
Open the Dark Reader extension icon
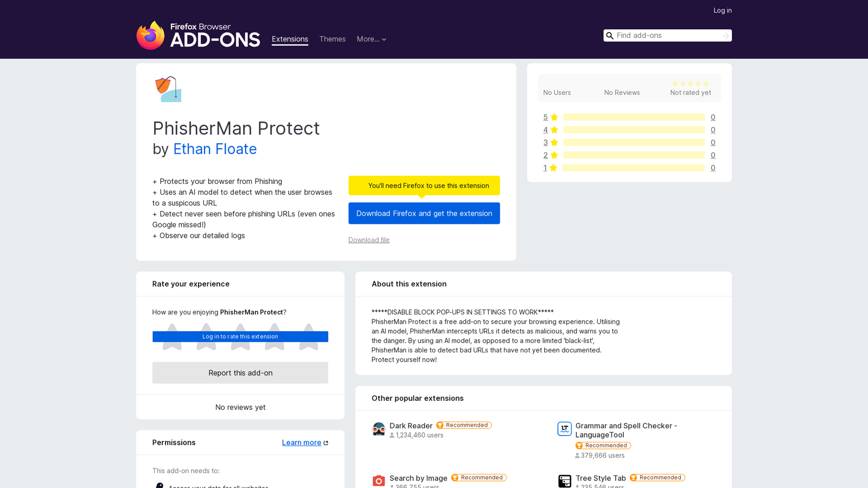tap(379, 429)
